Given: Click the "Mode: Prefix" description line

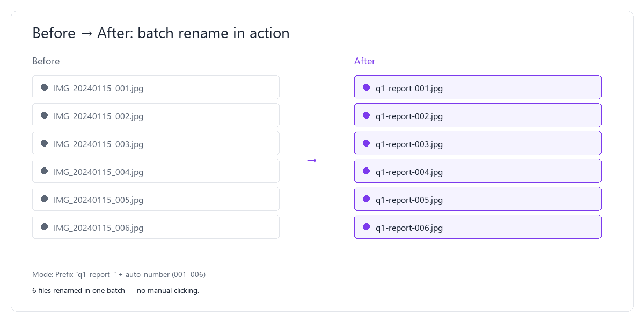Looking at the screenshot, I should coord(119,274).
